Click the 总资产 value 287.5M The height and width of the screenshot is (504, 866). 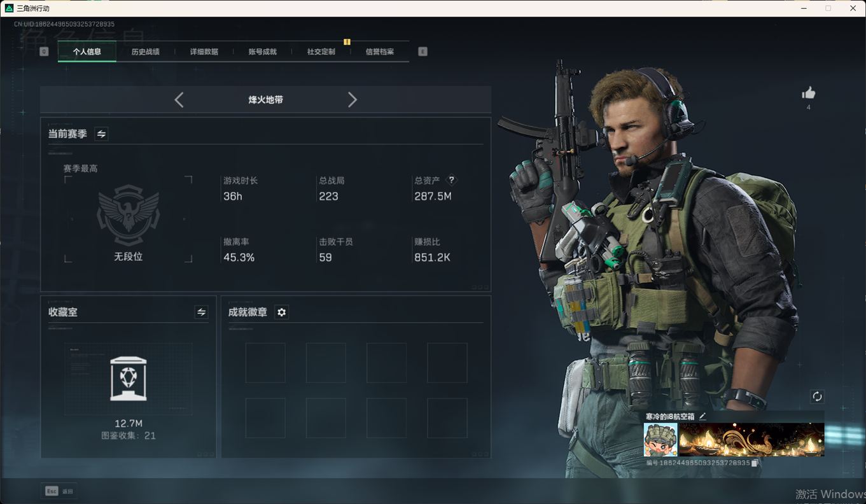(x=433, y=196)
